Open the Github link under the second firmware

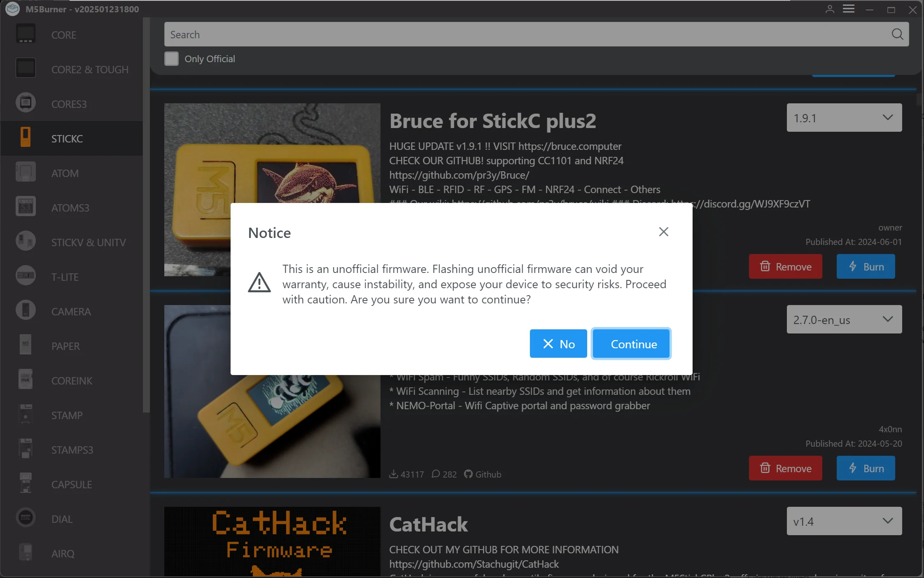pyautogui.click(x=483, y=474)
